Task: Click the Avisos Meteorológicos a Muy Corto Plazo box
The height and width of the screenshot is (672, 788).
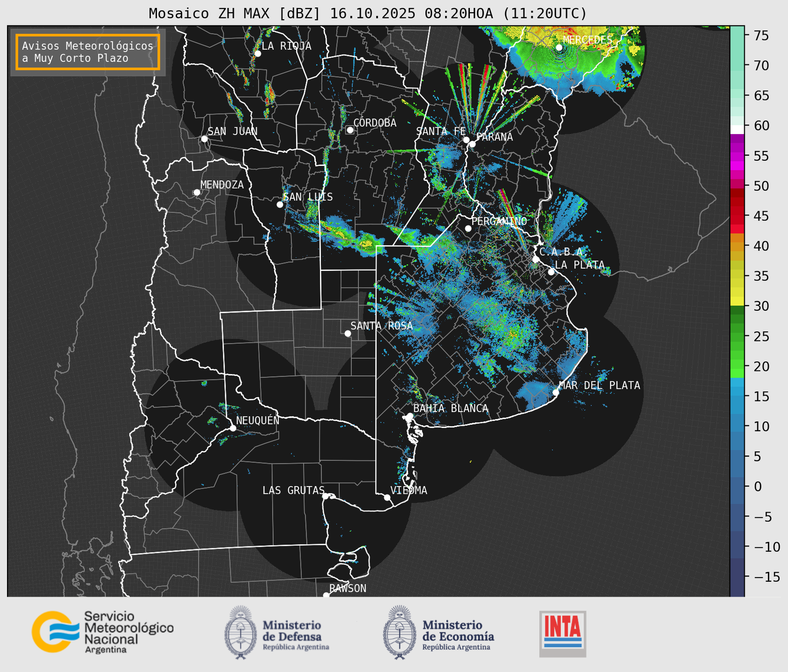Action: 88,52
